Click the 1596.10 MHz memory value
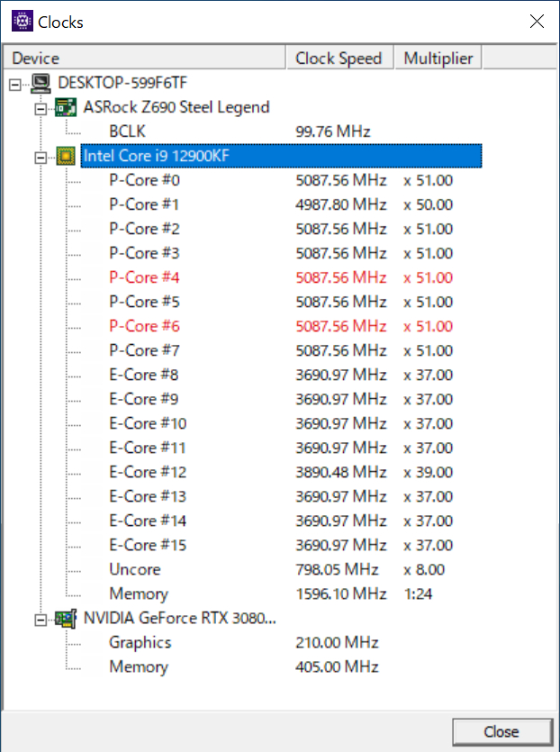This screenshot has width=560, height=752. [x=341, y=594]
